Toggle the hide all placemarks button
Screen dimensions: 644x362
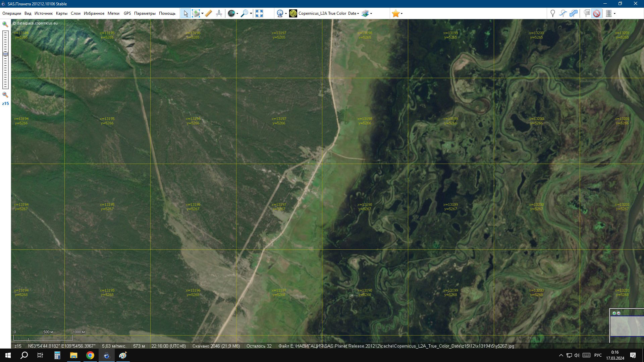click(596, 13)
